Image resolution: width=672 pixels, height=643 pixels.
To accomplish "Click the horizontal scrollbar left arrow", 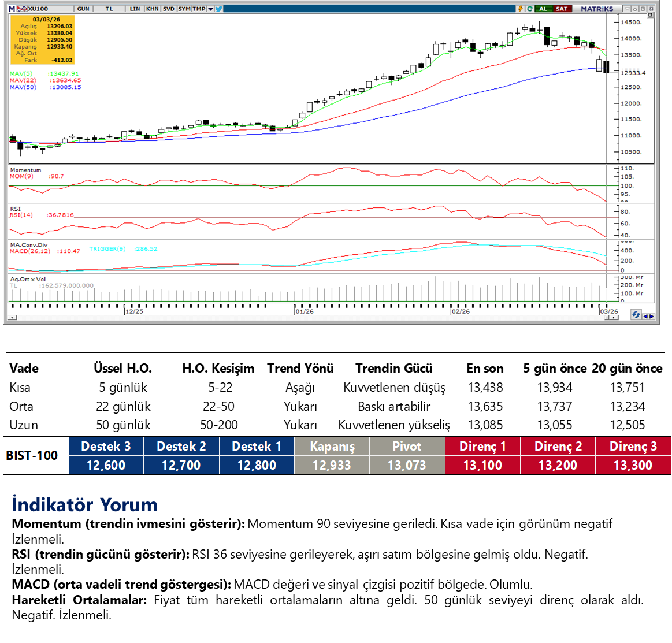I will point(12,318).
